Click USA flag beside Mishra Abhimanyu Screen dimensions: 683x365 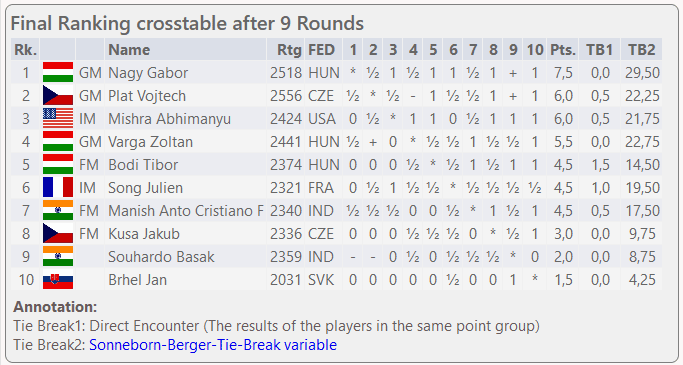pyautogui.click(x=58, y=118)
